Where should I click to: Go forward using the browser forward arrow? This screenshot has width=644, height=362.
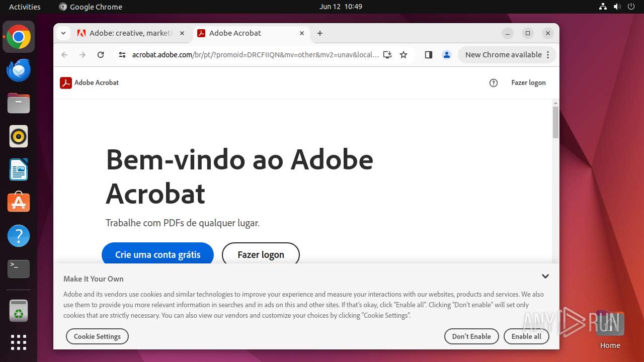coord(83,55)
